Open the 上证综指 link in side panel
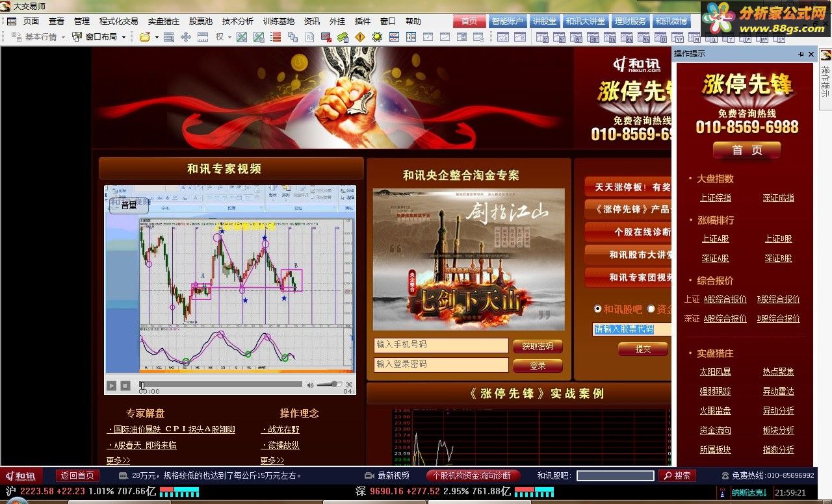 (x=715, y=197)
